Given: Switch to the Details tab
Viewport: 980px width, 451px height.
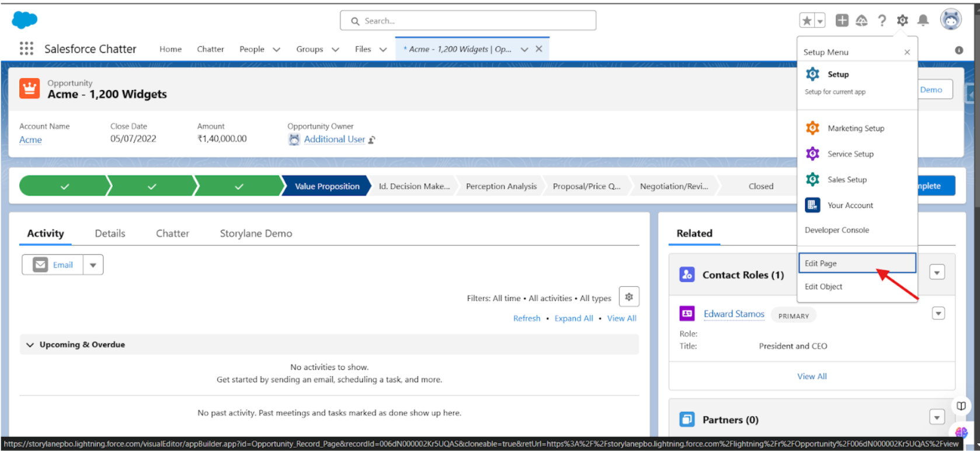Looking at the screenshot, I should point(110,233).
